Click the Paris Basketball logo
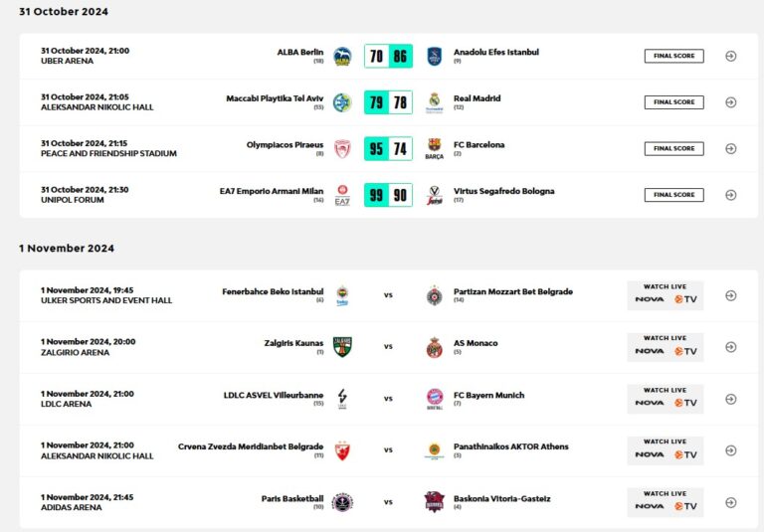Viewport: 764px width, 532px height. tap(342, 502)
